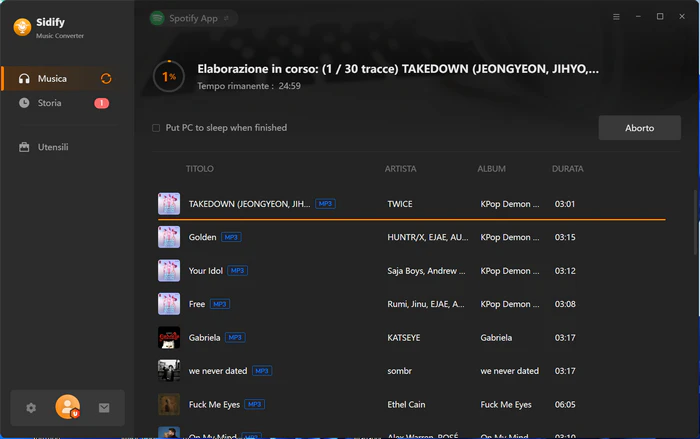Click the DURATA column header
The width and height of the screenshot is (700, 439).
(567, 169)
